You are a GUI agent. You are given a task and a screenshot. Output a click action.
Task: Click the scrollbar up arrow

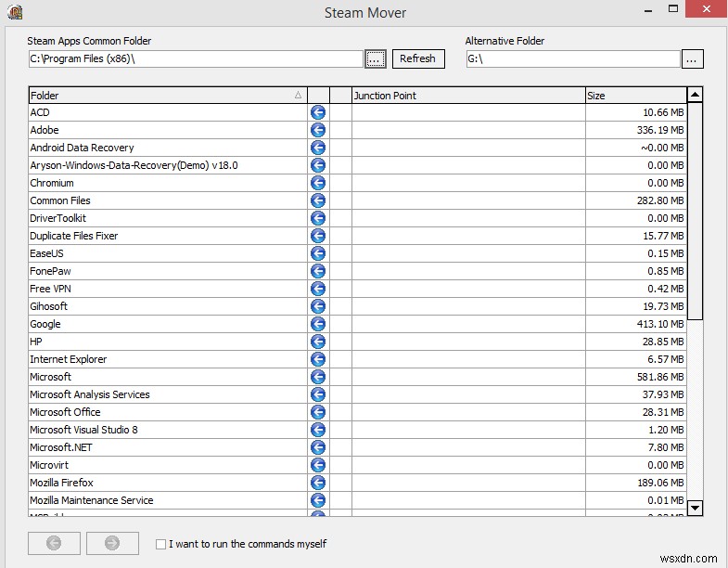point(695,96)
